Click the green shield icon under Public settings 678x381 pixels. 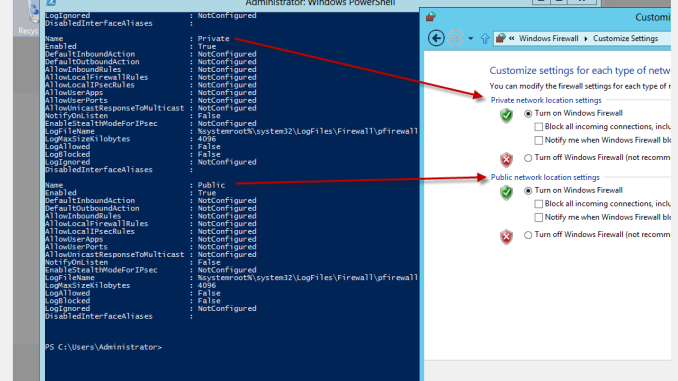(506, 192)
